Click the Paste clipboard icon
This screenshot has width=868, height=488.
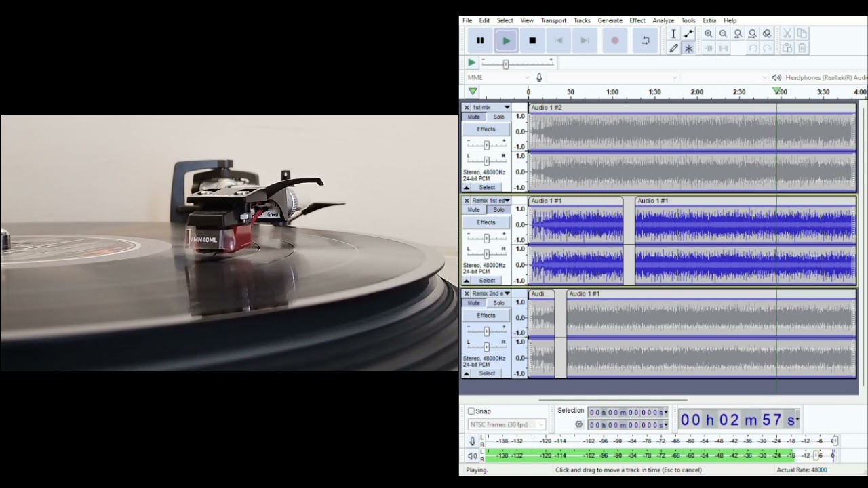click(x=787, y=48)
